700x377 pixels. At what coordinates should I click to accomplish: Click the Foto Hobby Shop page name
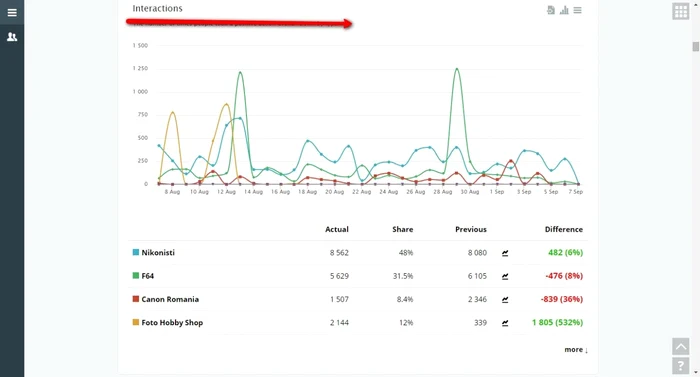[x=172, y=323]
